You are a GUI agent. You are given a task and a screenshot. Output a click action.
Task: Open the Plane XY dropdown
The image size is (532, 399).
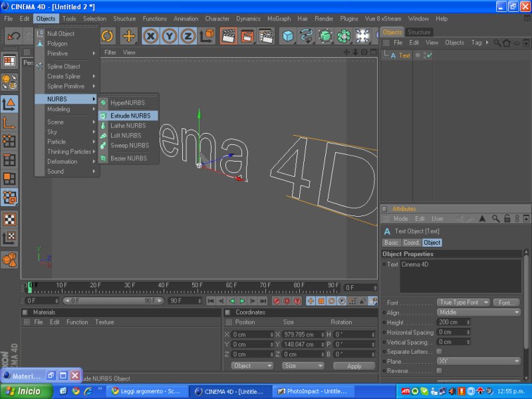(478, 361)
